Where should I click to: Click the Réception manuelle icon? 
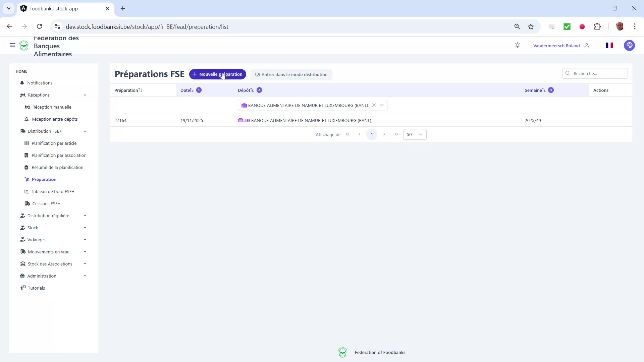click(27, 107)
